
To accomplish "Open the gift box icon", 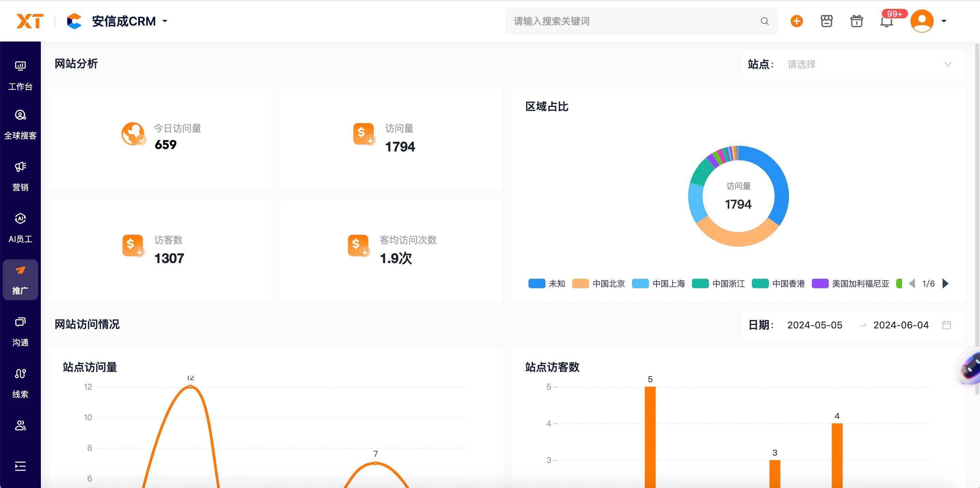I will (x=856, y=21).
